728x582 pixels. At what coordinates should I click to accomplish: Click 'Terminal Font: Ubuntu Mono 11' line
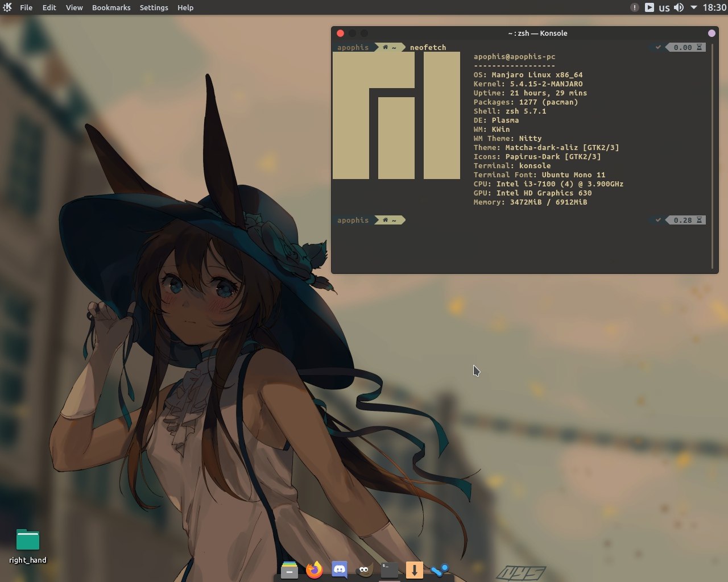coord(540,175)
